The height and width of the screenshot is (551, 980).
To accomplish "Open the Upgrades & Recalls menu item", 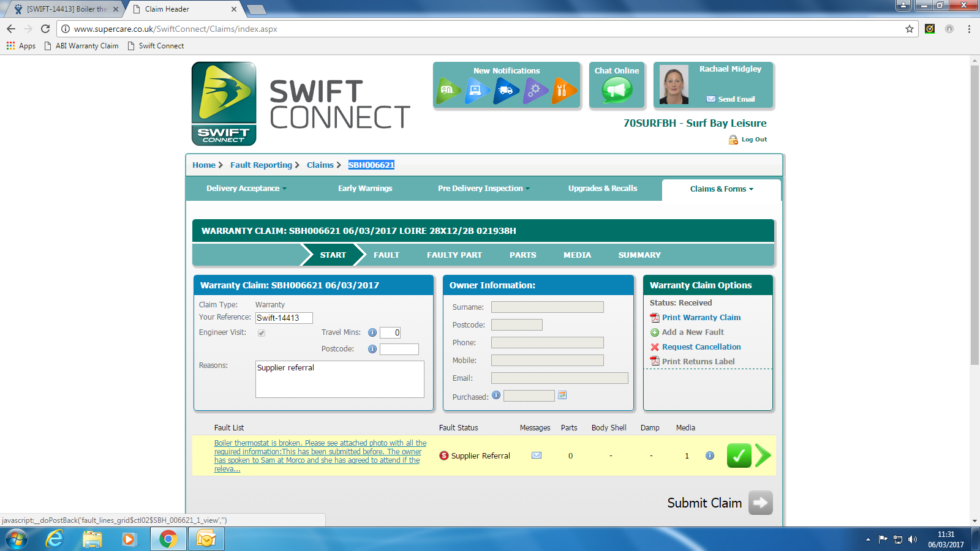I will pos(603,189).
